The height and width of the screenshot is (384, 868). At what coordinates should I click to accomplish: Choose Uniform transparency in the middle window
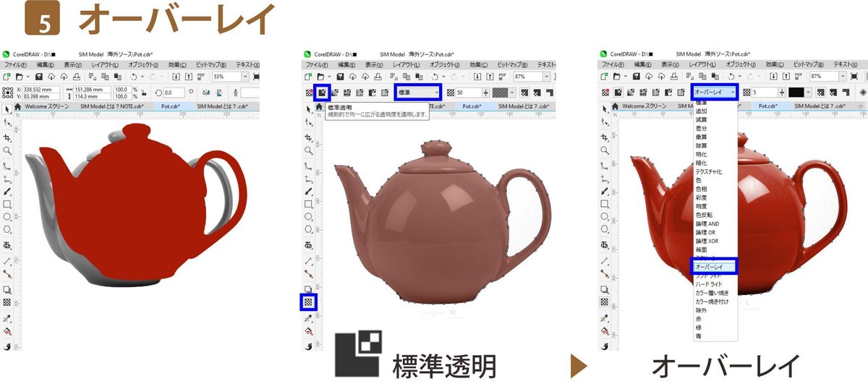pos(323,93)
